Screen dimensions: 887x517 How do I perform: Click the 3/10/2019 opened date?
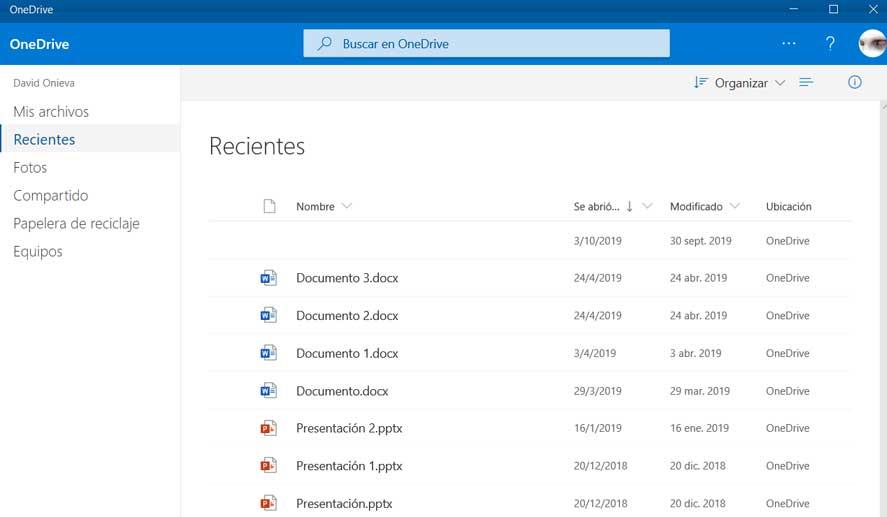click(597, 240)
